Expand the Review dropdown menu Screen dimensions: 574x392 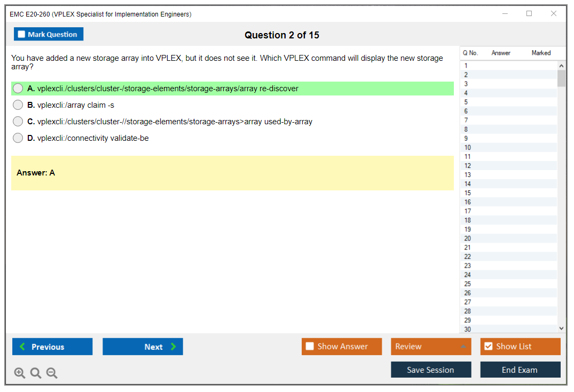point(462,347)
